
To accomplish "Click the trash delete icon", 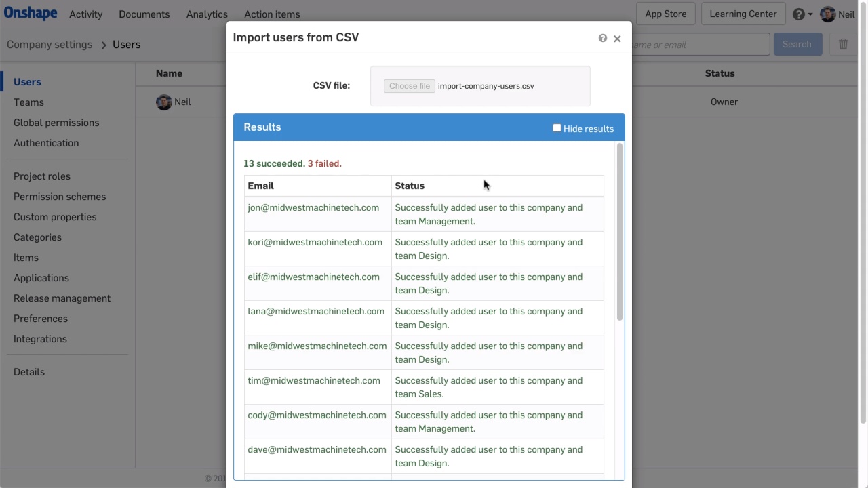I will click(x=843, y=44).
